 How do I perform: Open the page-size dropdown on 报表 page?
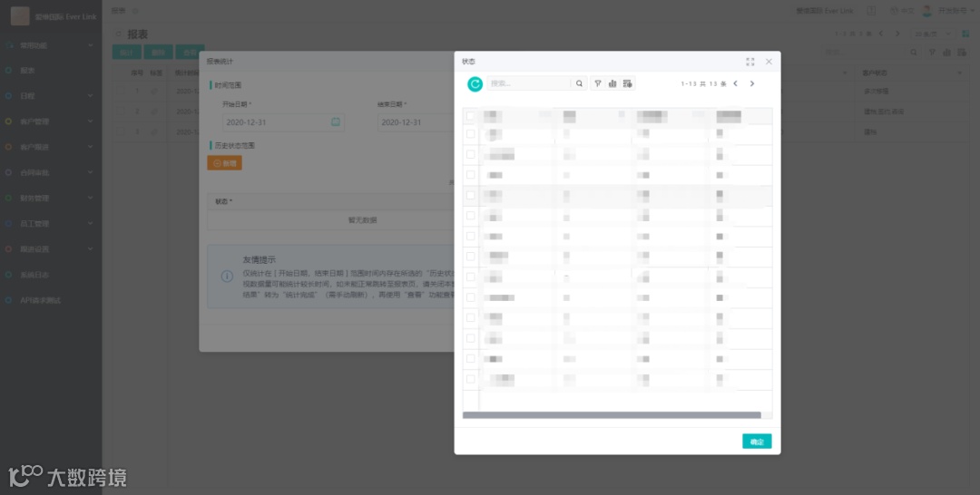coord(934,34)
